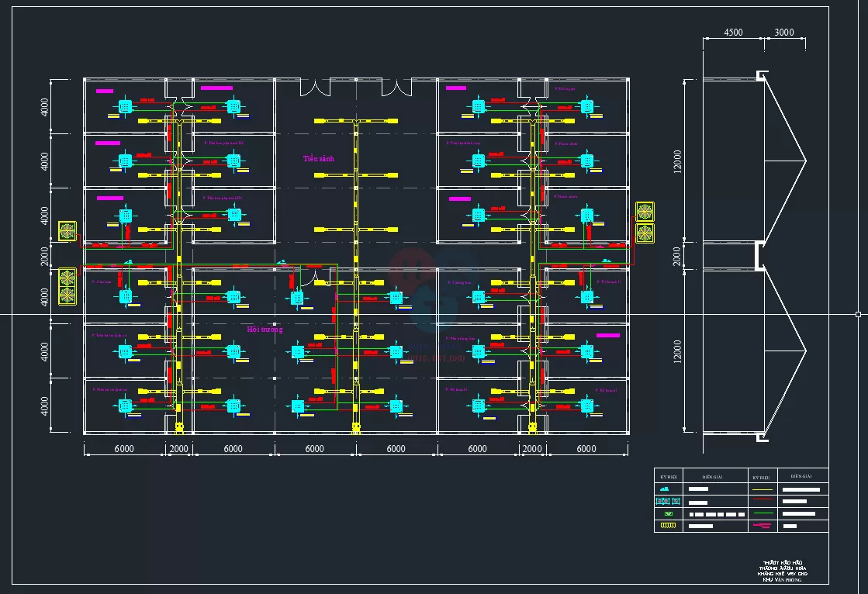Click the green rectangular symbol in legend
Viewport: 868px width, 594px height.
666,514
